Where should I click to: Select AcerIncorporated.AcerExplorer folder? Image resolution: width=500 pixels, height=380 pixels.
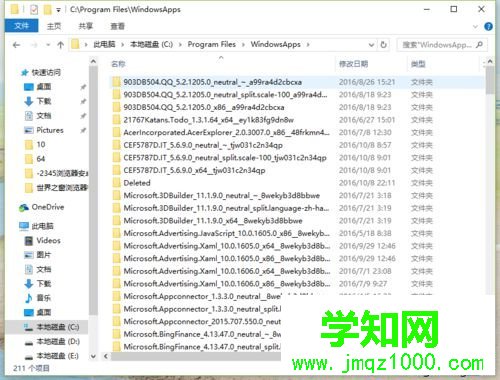point(227,132)
